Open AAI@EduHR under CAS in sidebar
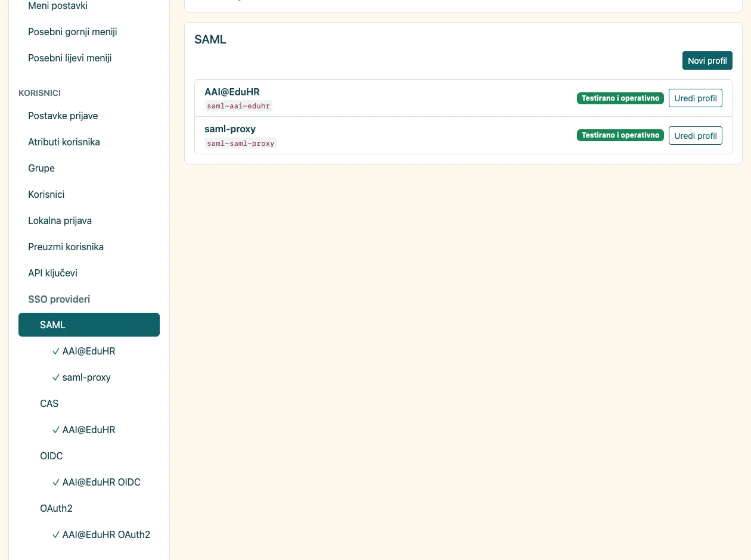The image size is (751, 560). click(x=89, y=430)
